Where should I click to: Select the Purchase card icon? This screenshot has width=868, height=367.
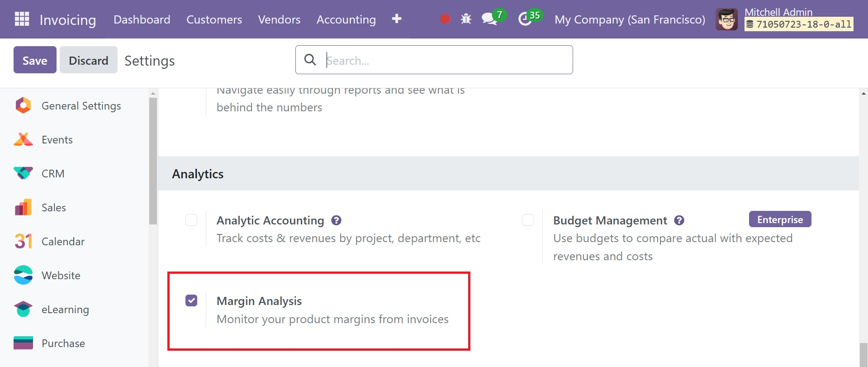(23, 343)
